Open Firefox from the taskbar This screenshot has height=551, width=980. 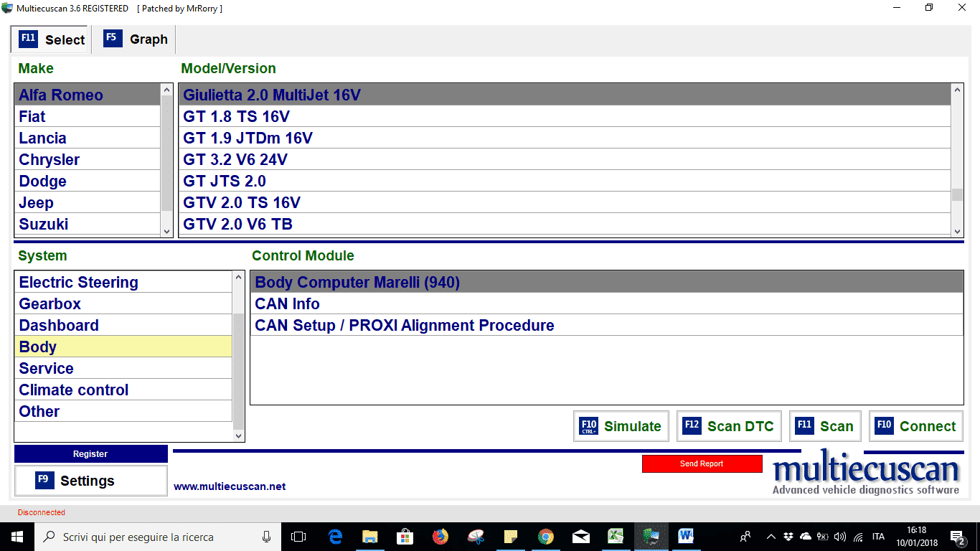(x=440, y=536)
